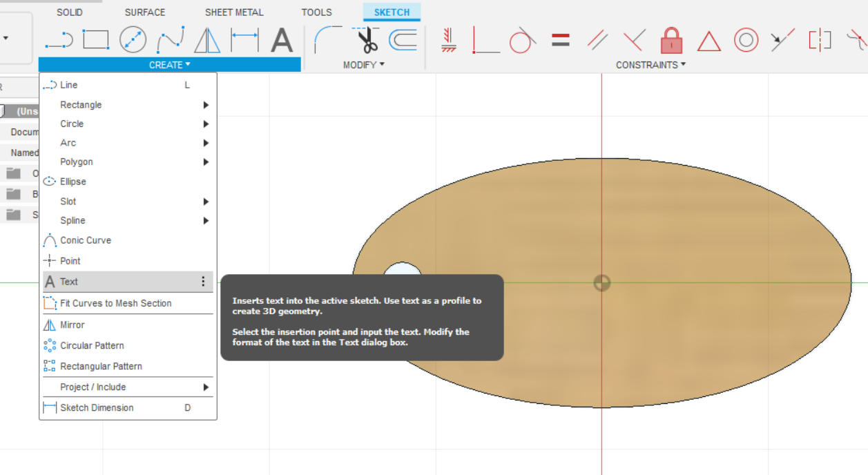Choose Mirror from the Create menu
Viewport: 868px width, 475px height.
128,324
